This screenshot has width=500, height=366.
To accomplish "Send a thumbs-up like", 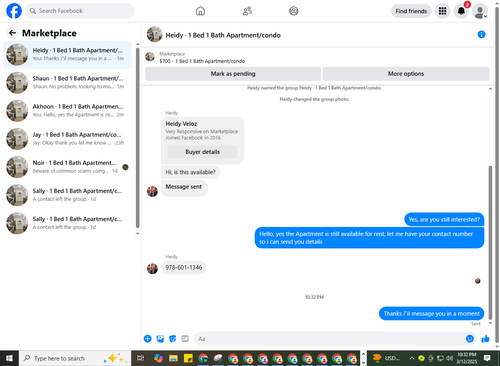I will tap(485, 339).
